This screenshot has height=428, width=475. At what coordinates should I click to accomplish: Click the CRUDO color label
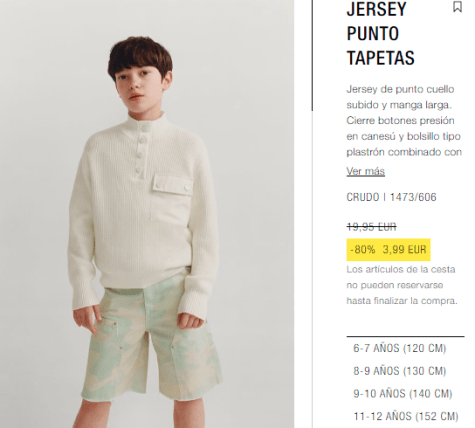363,197
